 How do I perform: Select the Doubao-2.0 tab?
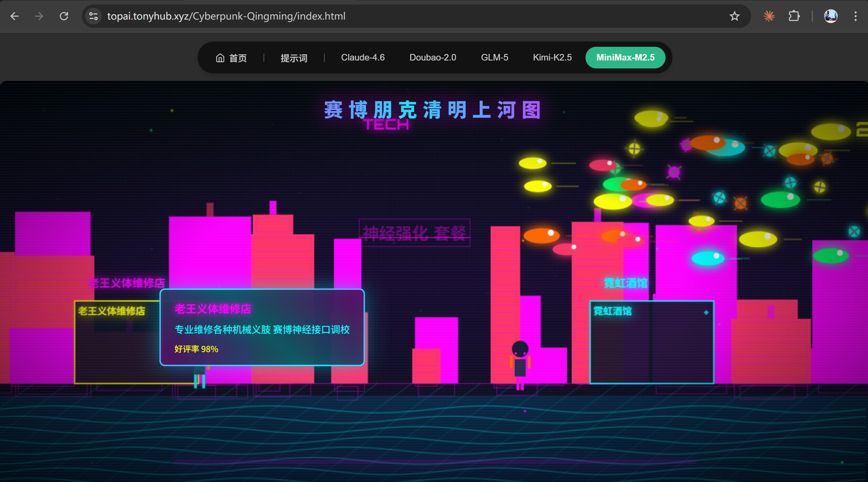[433, 57]
